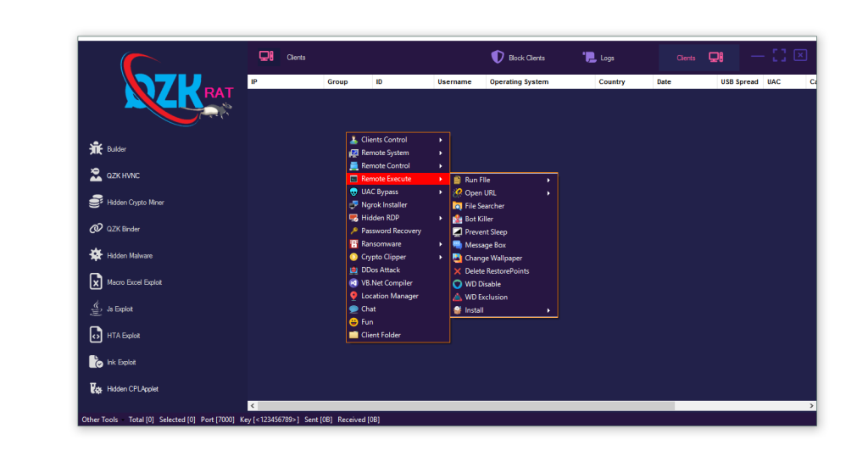This screenshot has height=473, width=868.
Task: Open the Logs icon in top bar
Action: [x=589, y=57]
